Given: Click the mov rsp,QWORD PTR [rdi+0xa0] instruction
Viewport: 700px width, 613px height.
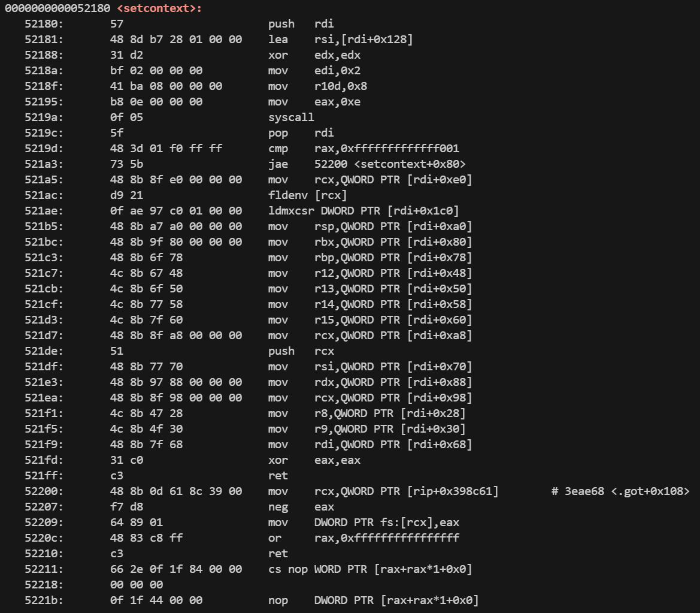Looking at the screenshot, I should (x=370, y=227).
